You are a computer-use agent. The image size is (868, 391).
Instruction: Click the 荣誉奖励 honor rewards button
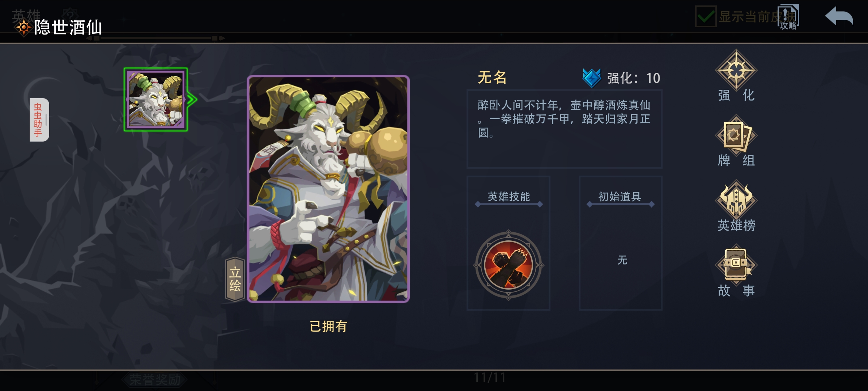155,379
